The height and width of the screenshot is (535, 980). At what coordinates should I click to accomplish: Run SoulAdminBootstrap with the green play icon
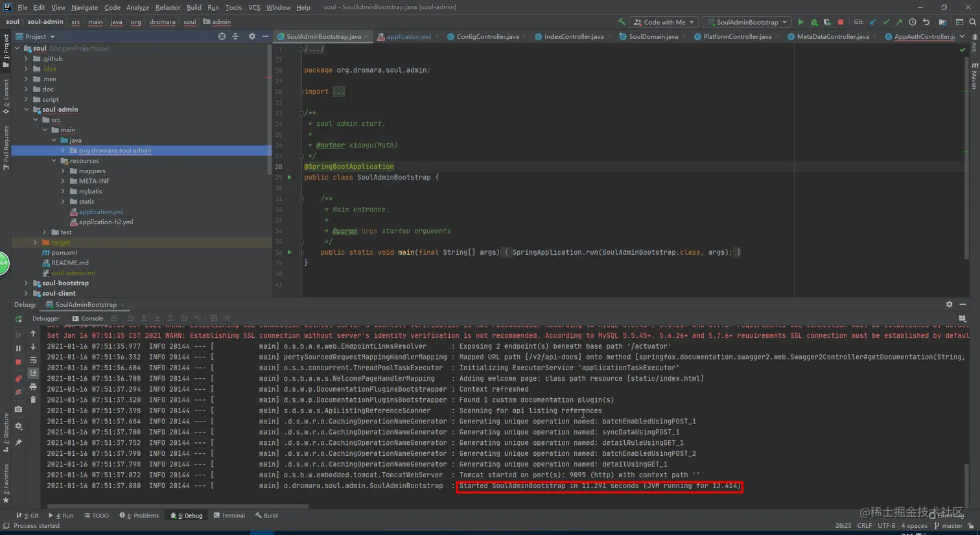(x=801, y=22)
